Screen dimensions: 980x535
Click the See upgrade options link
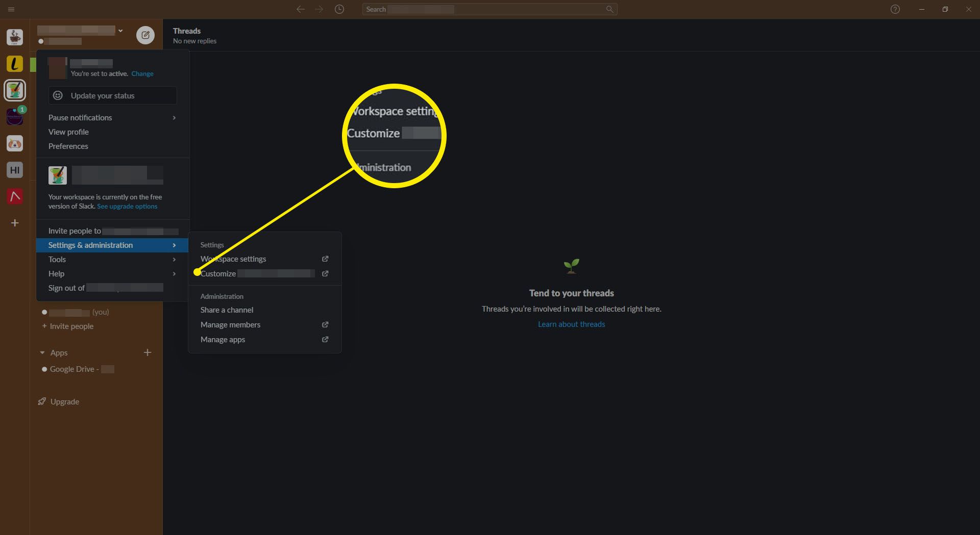point(127,207)
